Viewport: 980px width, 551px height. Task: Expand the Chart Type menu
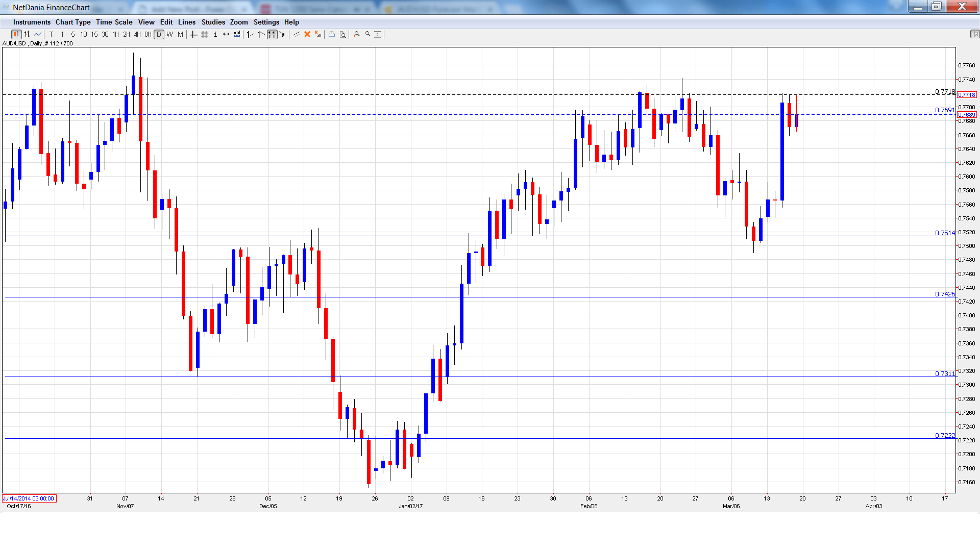(73, 22)
